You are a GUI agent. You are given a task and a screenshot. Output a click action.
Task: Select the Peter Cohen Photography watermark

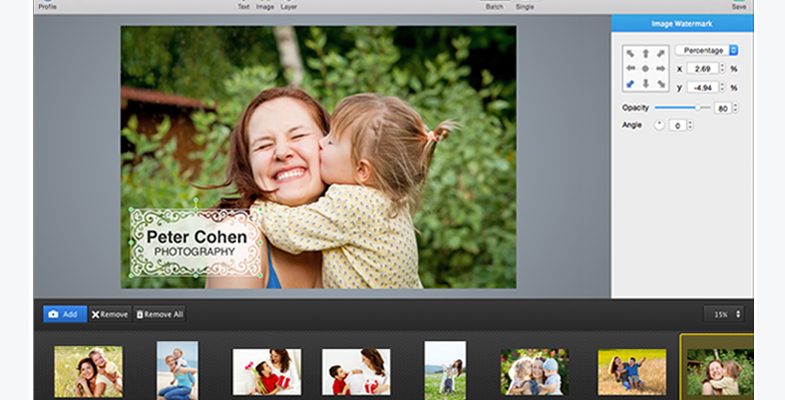click(195, 243)
